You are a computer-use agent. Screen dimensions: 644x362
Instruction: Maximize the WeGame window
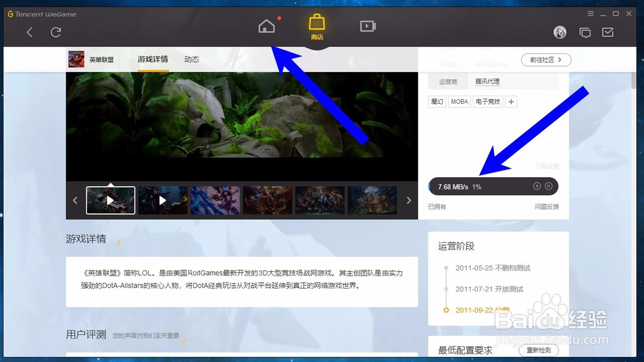[x=616, y=14]
